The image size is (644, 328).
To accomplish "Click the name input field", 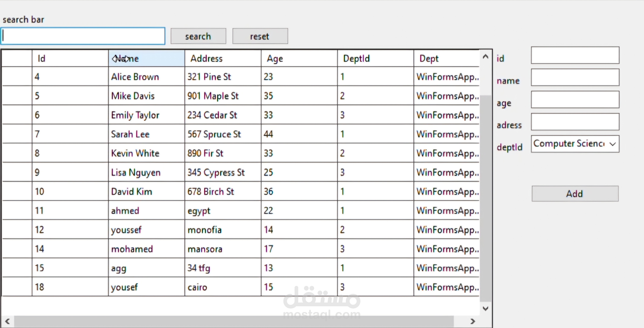I will tap(575, 77).
